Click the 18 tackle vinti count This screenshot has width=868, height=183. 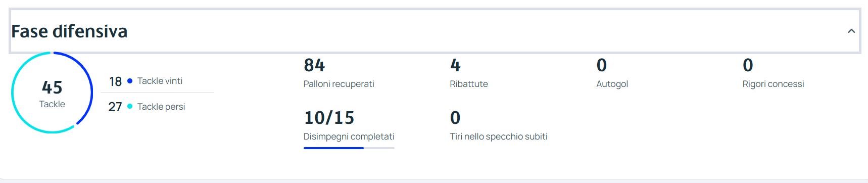[115, 81]
